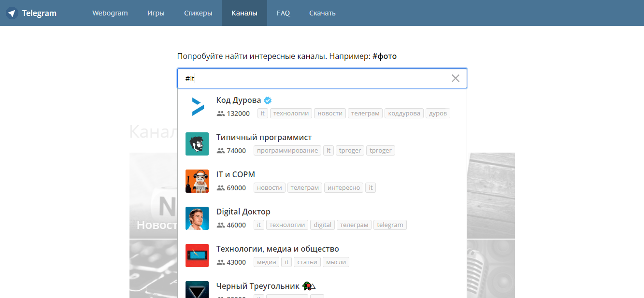Click the Черный Треугольник channel avatar
Screen dimensions: 644x298
coord(197,290)
